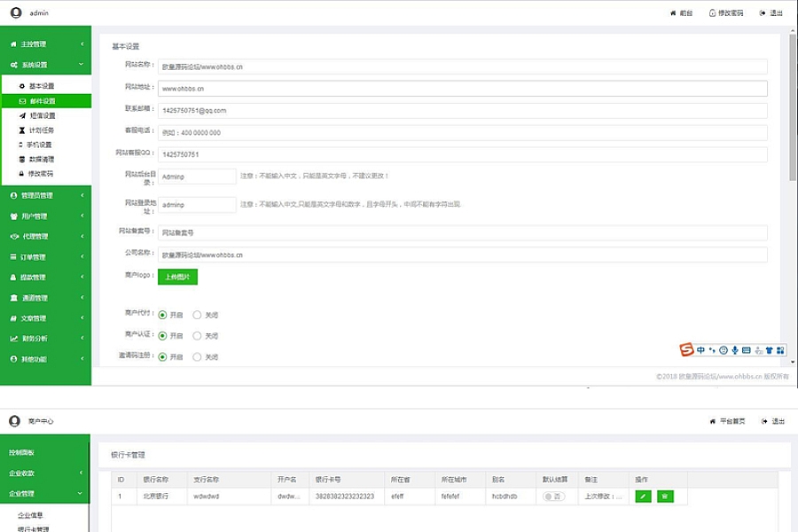Select 关闭 for 商户认证

pos(197,336)
